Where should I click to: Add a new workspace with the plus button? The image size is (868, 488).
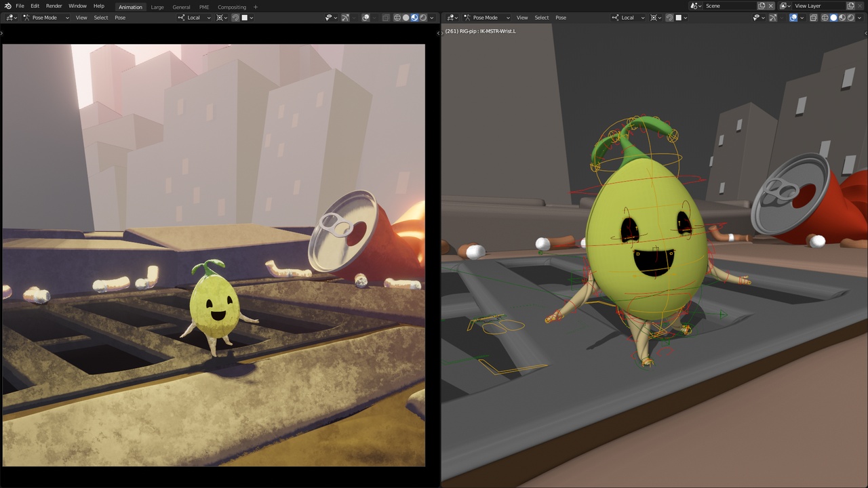point(255,7)
